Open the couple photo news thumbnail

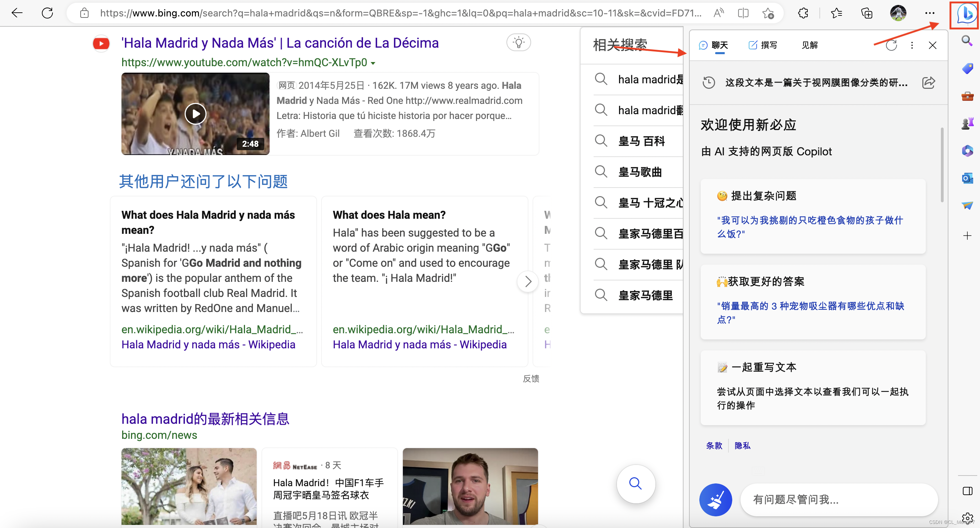pyautogui.click(x=189, y=487)
